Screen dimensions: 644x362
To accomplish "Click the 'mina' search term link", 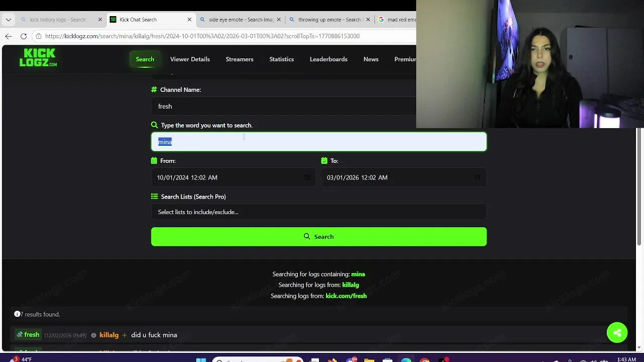I will point(358,274).
